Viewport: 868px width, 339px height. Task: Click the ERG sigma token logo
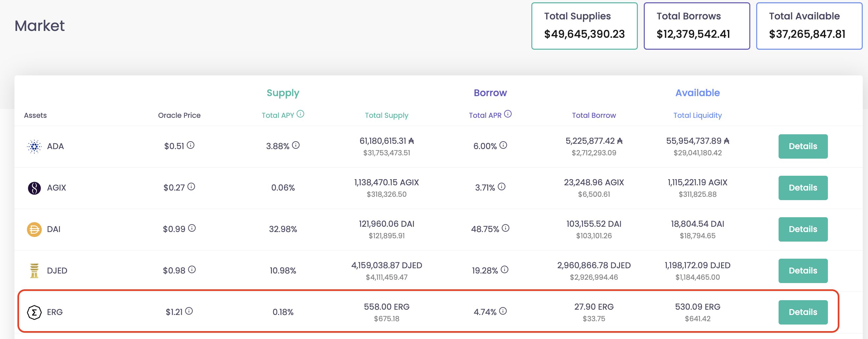[34, 312]
